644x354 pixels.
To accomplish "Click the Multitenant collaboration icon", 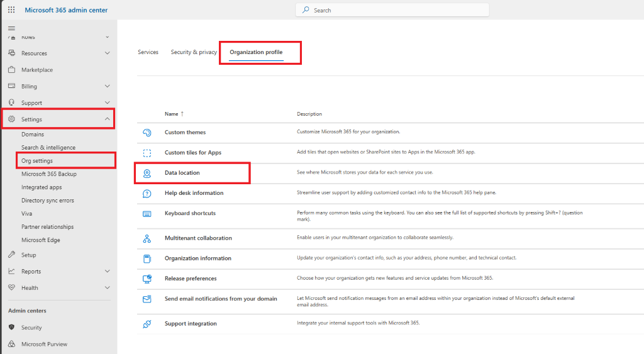I will pos(147,238).
